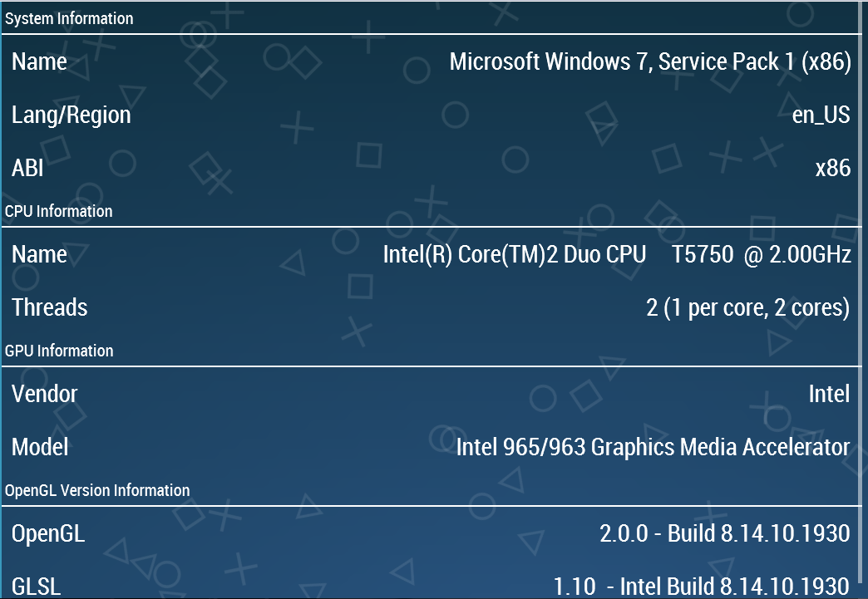
Task: Click the Vendor row label
Action: (x=45, y=395)
